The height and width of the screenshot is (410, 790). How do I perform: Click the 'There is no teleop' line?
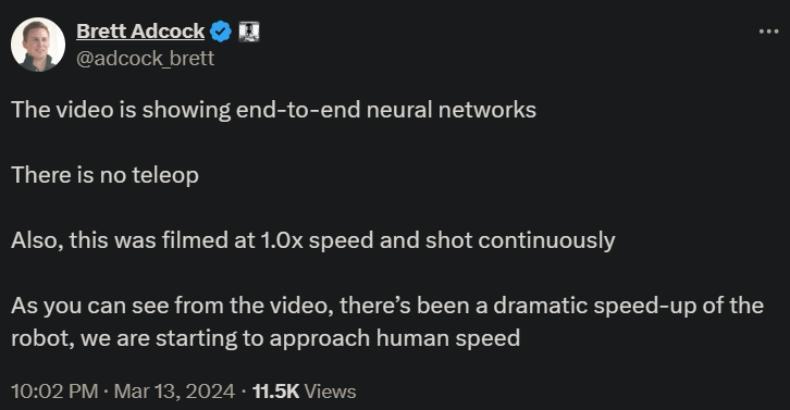pyautogui.click(x=105, y=175)
